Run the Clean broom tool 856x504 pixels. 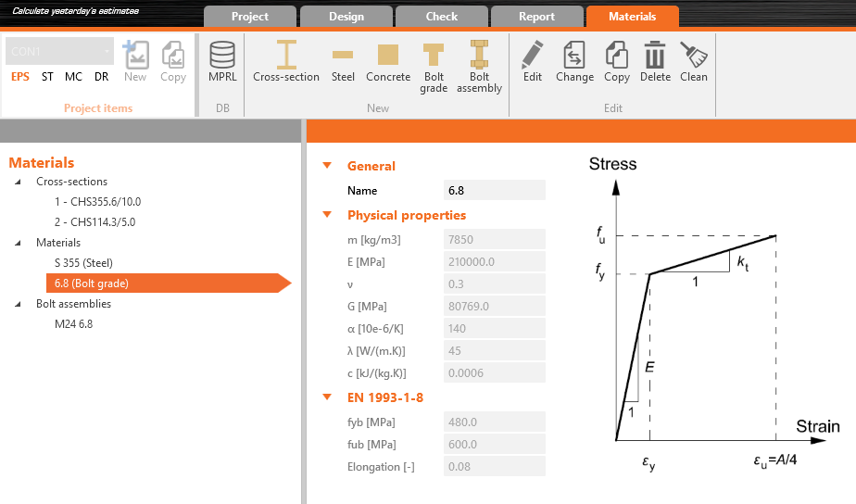point(693,62)
